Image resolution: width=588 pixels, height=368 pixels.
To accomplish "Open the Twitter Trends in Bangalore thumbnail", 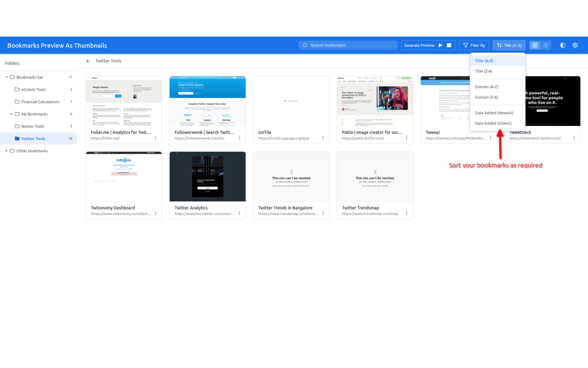I will pyautogui.click(x=291, y=177).
